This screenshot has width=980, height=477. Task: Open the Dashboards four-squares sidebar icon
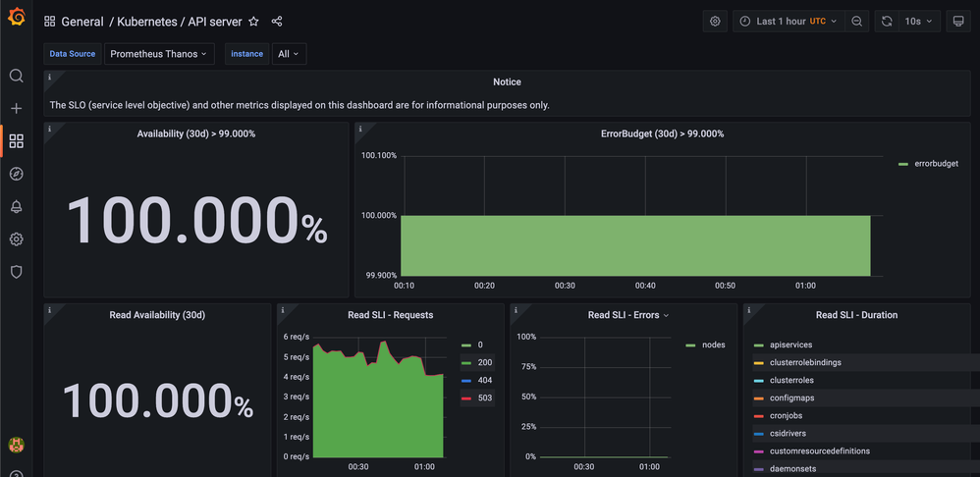(x=17, y=141)
